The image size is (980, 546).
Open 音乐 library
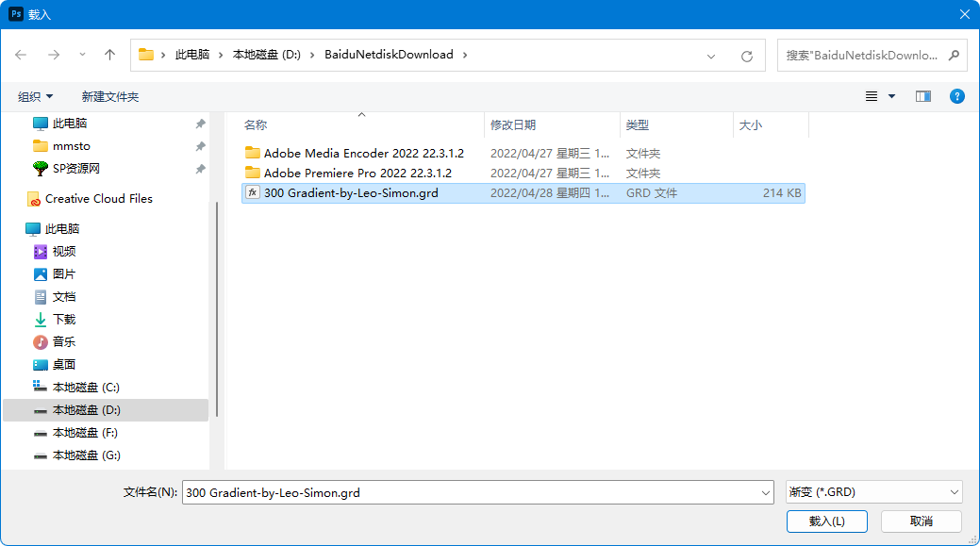tap(64, 341)
